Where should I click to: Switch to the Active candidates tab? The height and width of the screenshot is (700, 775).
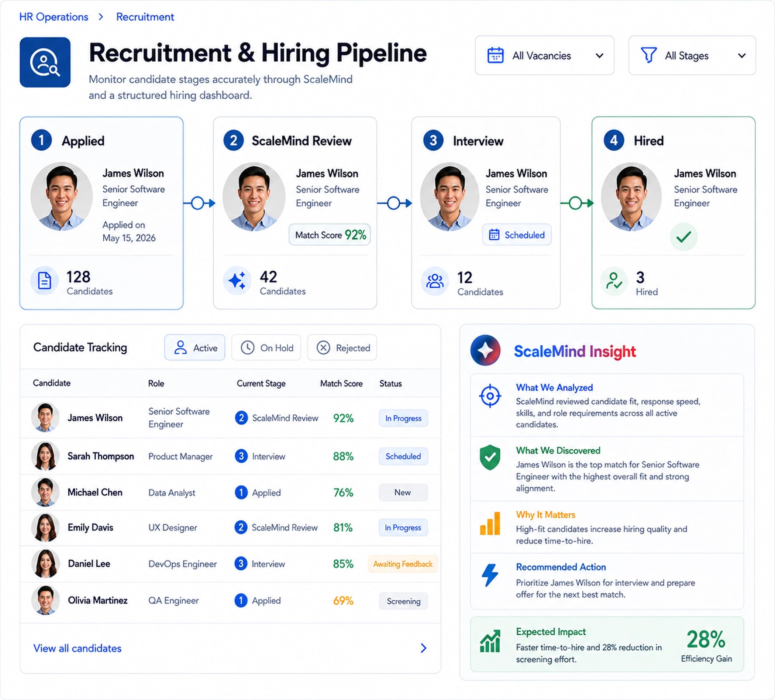(x=195, y=348)
